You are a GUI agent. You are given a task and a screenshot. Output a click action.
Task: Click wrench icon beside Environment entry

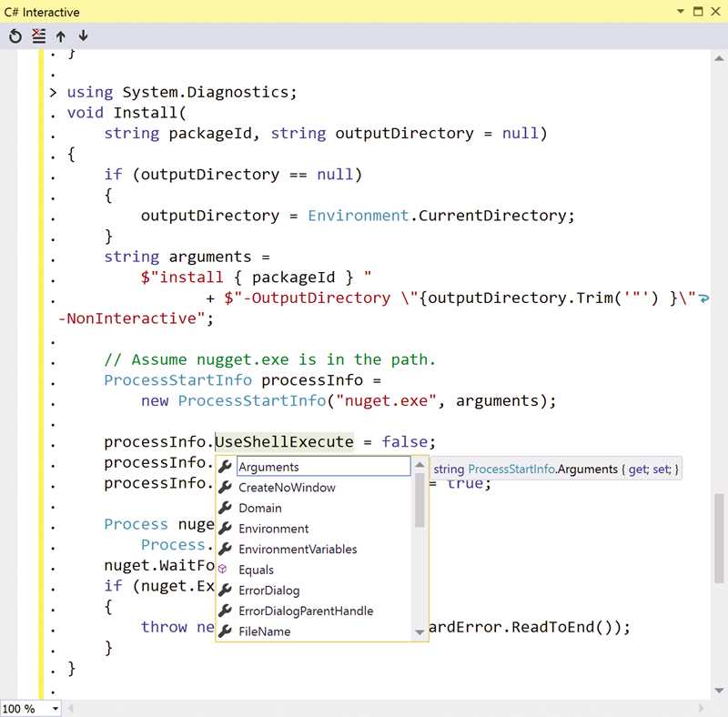[x=225, y=528]
